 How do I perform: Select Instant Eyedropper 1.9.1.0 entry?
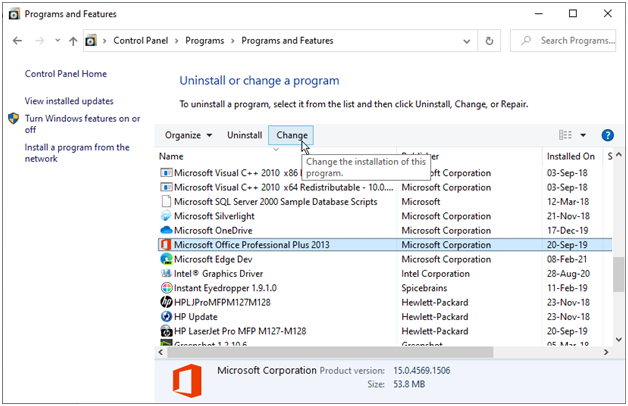(225, 288)
